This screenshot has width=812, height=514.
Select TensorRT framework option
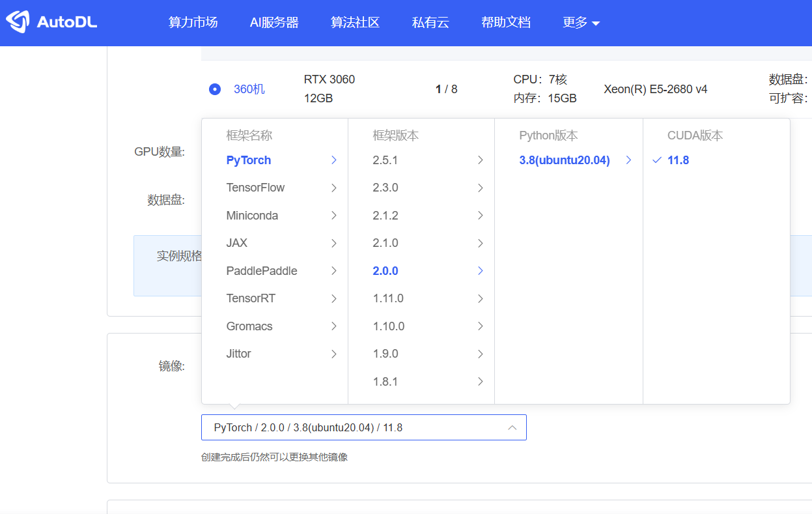coord(251,298)
